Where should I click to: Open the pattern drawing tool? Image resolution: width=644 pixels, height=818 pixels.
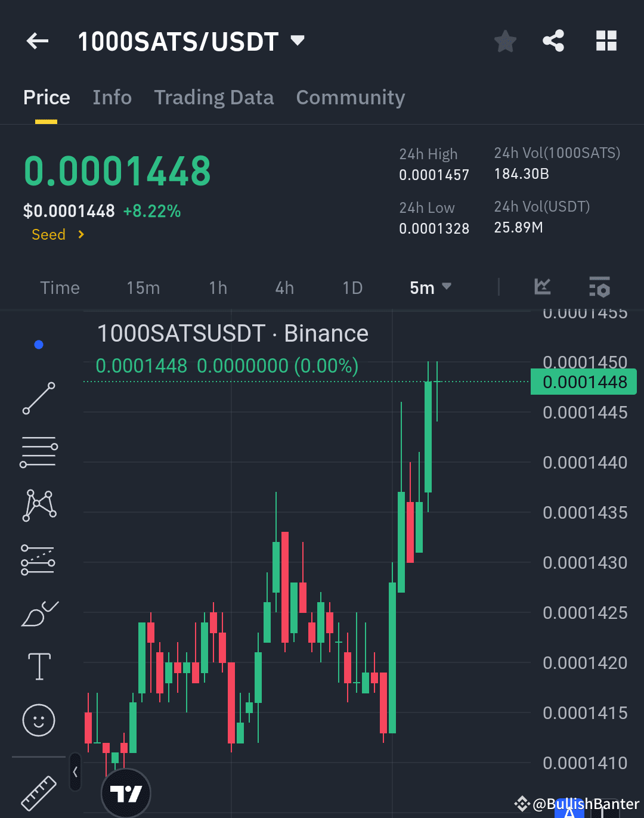[x=38, y=505]
